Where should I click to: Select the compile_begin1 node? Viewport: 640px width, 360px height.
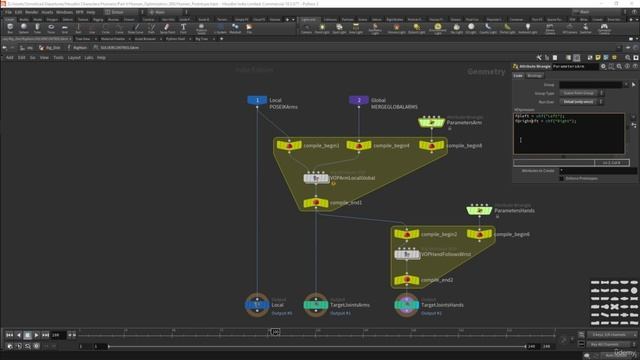coord(289,145)
